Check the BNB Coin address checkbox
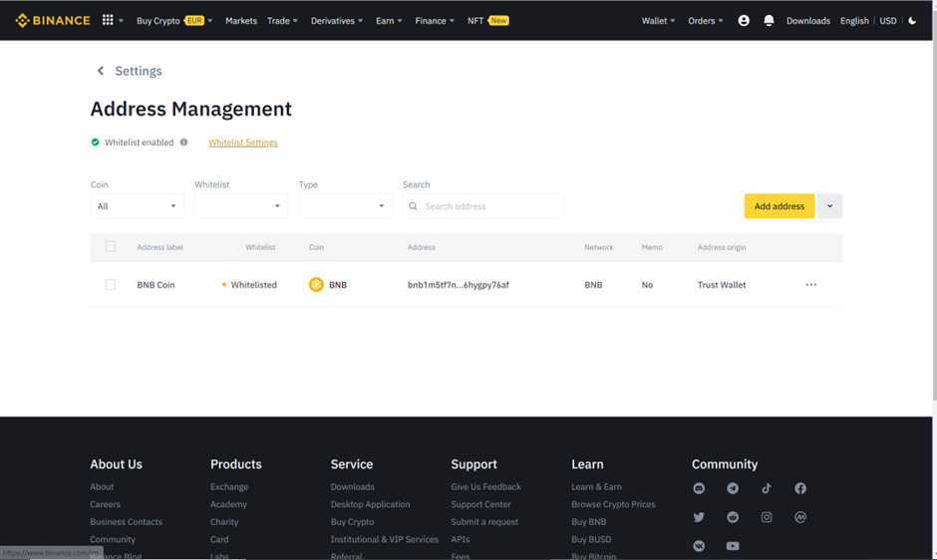The width and height of the screenshot is (937, 560). 111,285
